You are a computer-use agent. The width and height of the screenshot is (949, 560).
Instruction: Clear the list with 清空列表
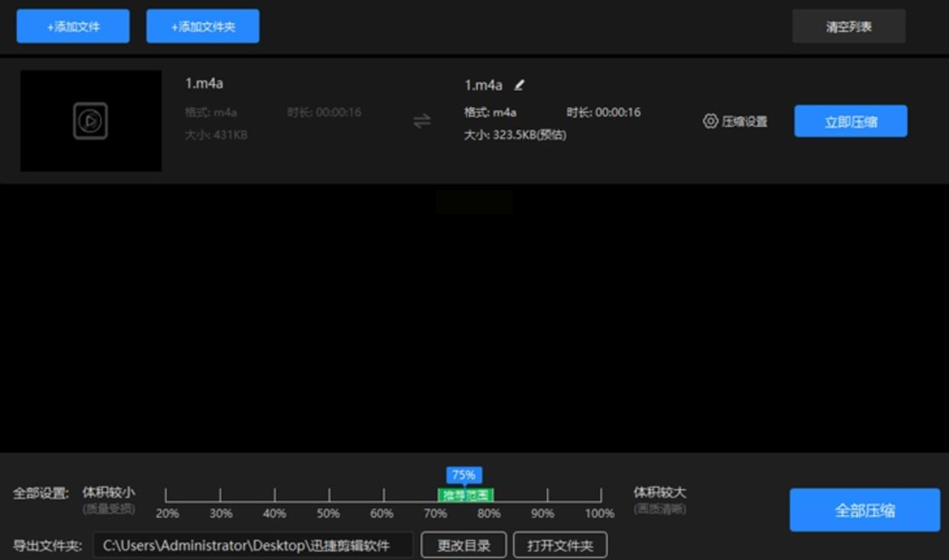(x=849, y=27)
